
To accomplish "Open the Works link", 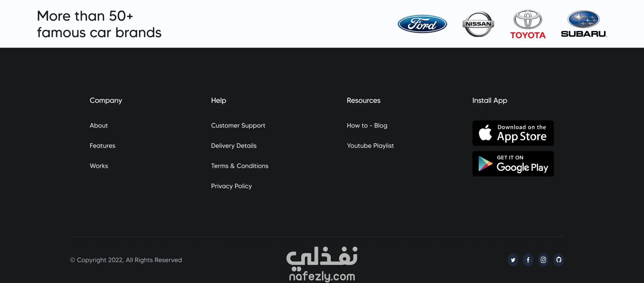I will pos(99,166).
